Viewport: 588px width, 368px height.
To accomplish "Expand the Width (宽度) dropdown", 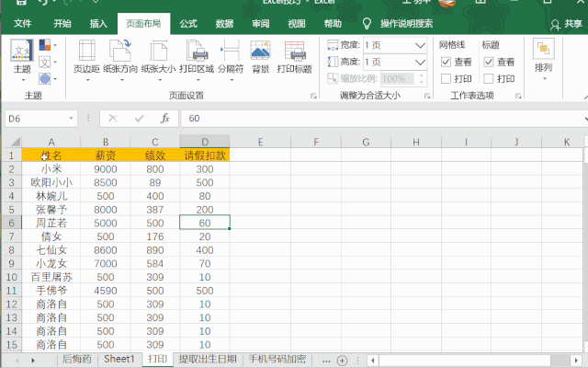I will tap(420, 45).
